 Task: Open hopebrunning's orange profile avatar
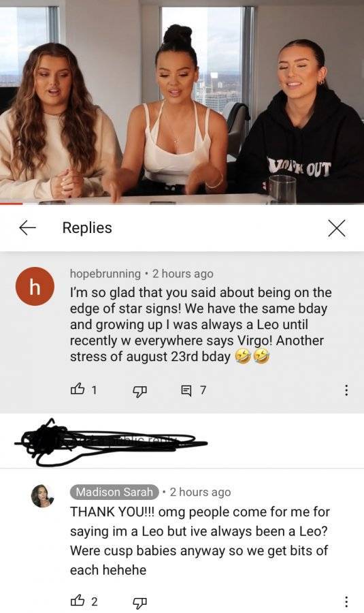pos(35,287)
